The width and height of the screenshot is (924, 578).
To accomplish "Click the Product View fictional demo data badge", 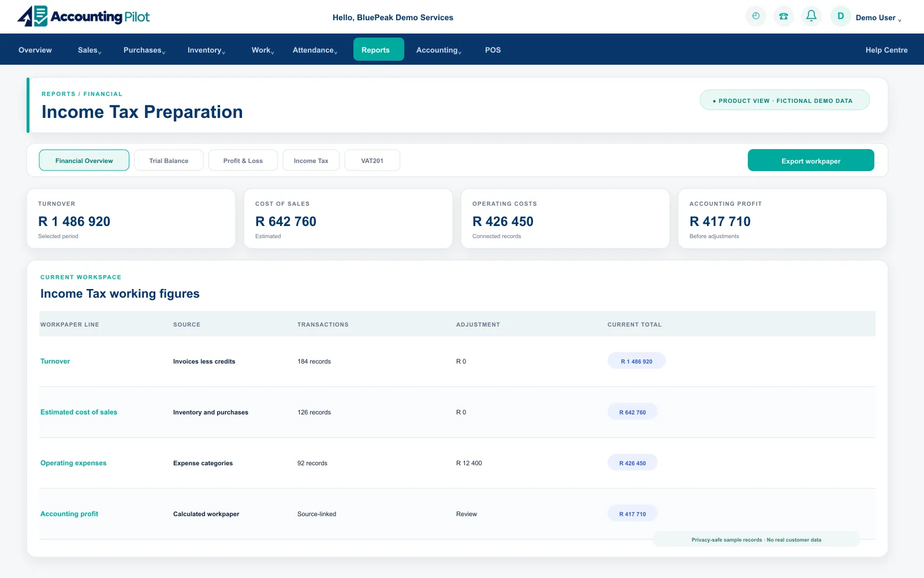I will 785,100.
